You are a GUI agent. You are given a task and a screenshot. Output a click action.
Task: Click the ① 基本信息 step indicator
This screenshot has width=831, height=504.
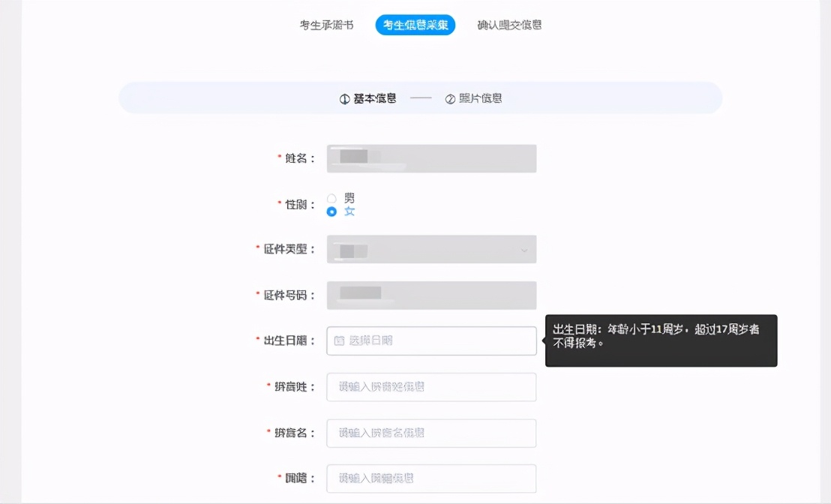[x=367, y=97]
